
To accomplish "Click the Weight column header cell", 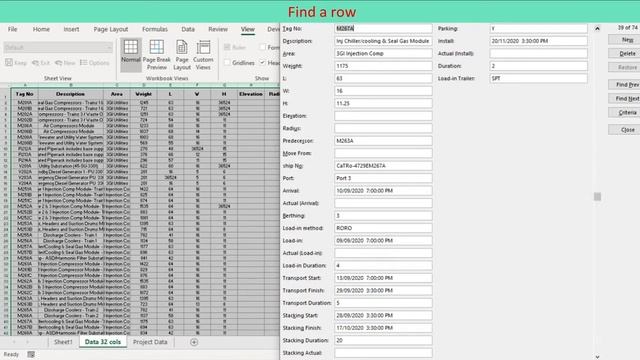I will pyautogui.click(x=143, y=94).
